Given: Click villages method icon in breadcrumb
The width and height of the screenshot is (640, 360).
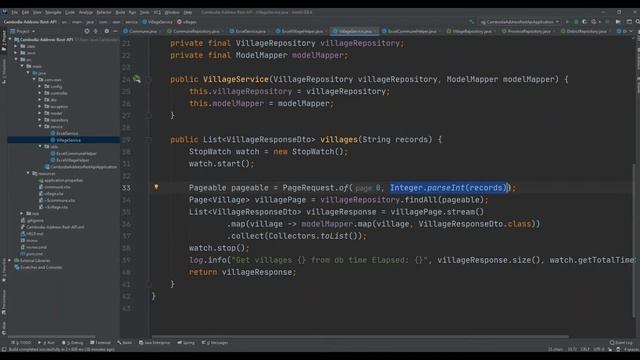Looking at the screenshot, I should pos(179,22).
